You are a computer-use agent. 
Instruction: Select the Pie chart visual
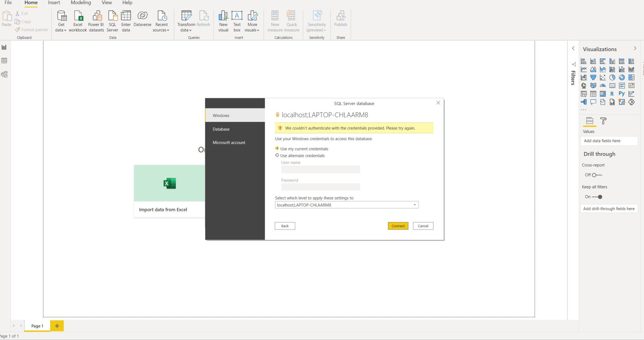612,77
